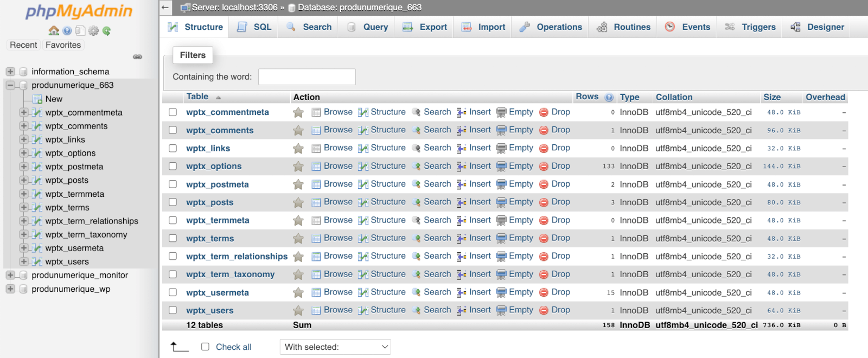
Task: Click the Insert icon for wptx_terms
Action: tap(462, 238)
